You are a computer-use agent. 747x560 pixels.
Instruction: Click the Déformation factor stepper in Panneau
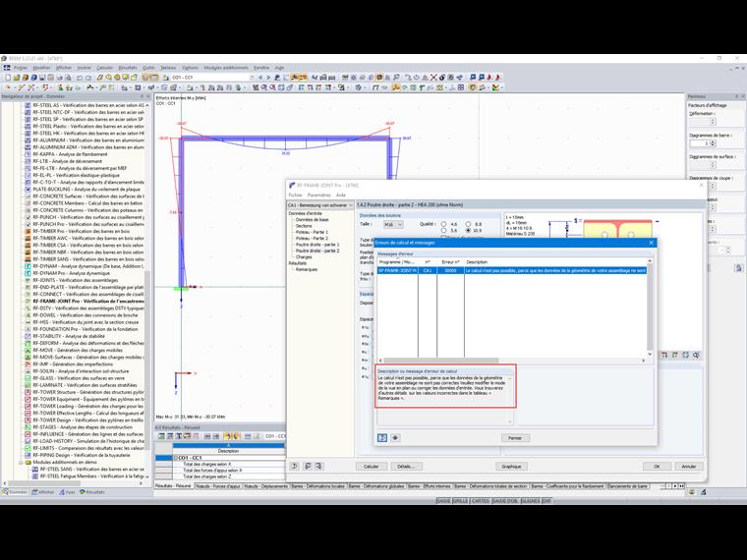tap(713, 122)
